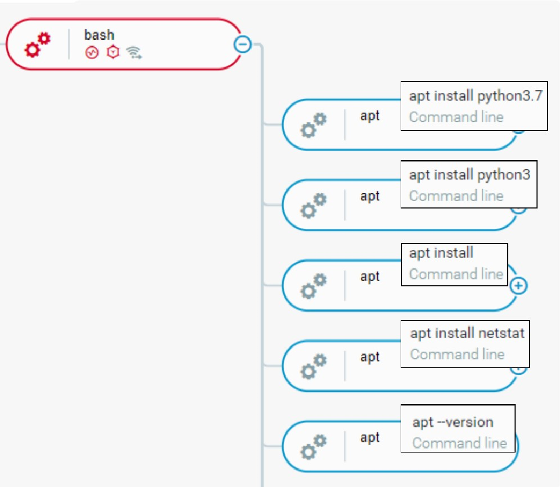Click the red gears icon on bash node
The width and height of the screenshot is (560, 488).
pos(38,45)
